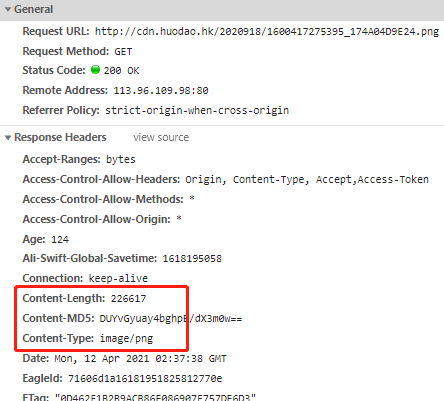Select the Remote Address value 113.96.109.98:80
This screenshot has height=401, width=444.
tap(161, 91)
